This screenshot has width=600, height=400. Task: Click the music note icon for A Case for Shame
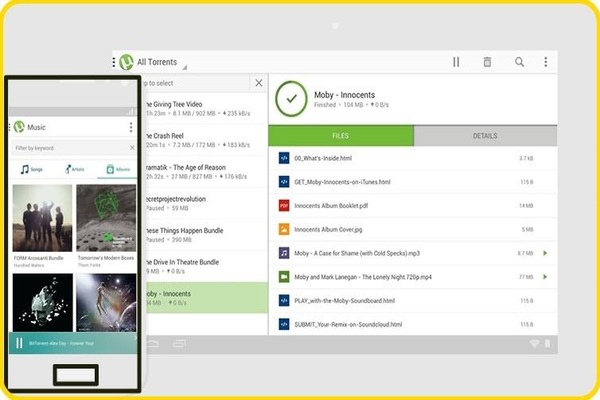[284, 253]
